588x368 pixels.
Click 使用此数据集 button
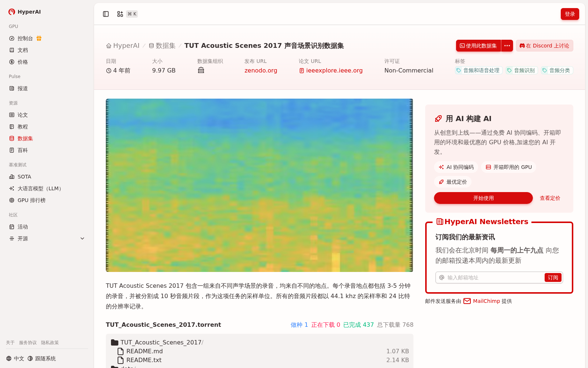click(479, 46)
